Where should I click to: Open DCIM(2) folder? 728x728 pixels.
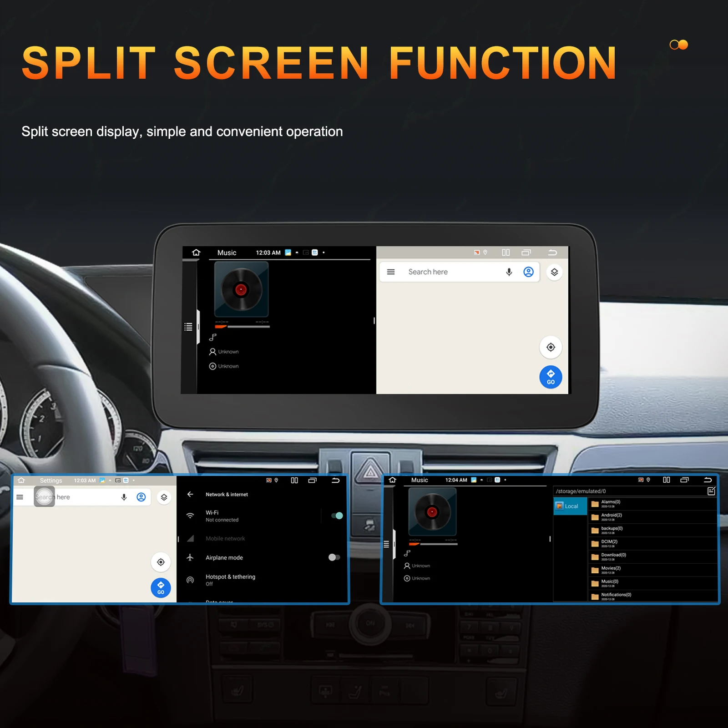pyautogui.click(x=653, y=543)
